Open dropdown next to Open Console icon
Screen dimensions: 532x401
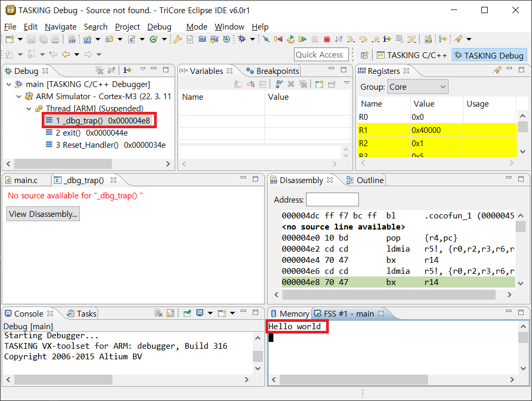click(x=232, y=313)
